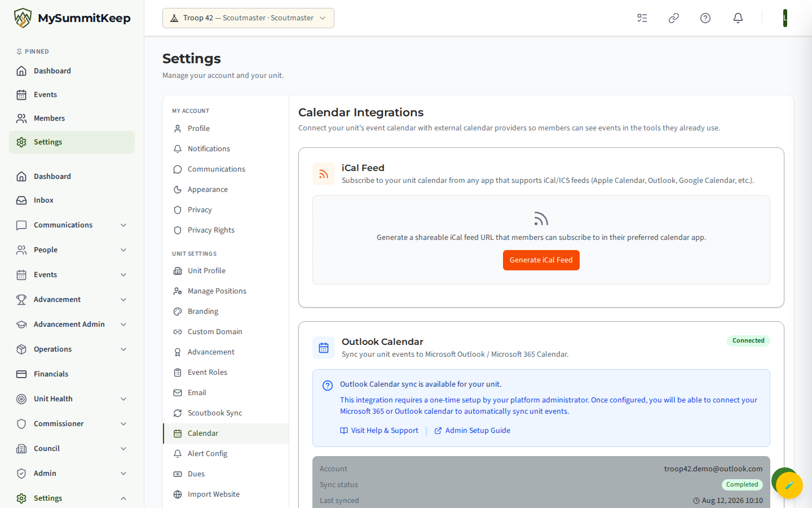
Task: Open pinned Members
Action: 72,119
